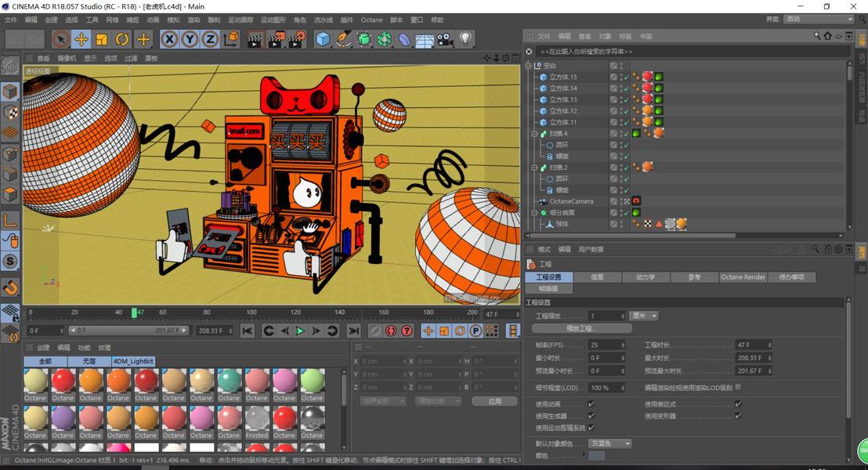
Task: Switch to Octane Render attributes tab
Action: 743,277
